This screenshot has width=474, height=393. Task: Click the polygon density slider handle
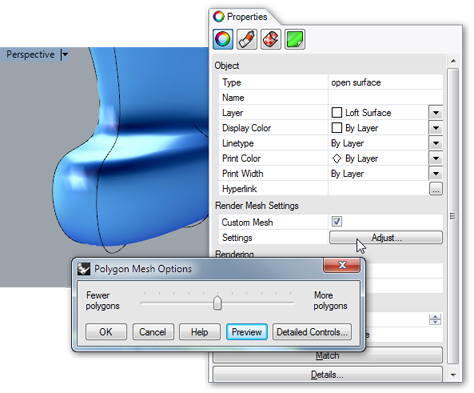pyautogui.click(x=217, y=302)
